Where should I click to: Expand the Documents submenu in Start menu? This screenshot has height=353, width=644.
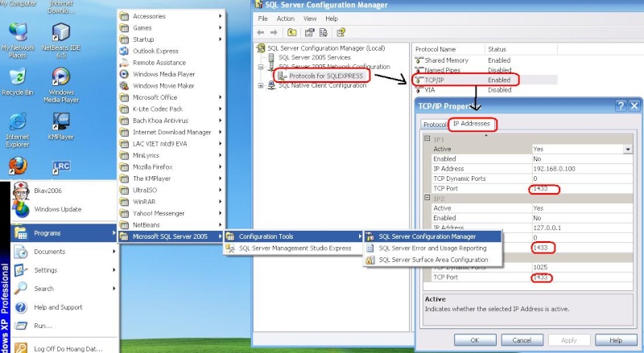pos(64,252)
